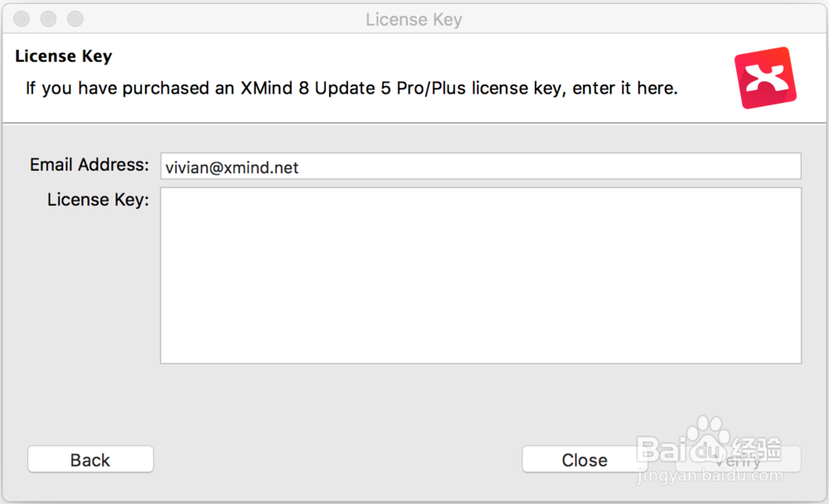Click the "License Key" window title text
829x504 pixels.
click(414, 20)
